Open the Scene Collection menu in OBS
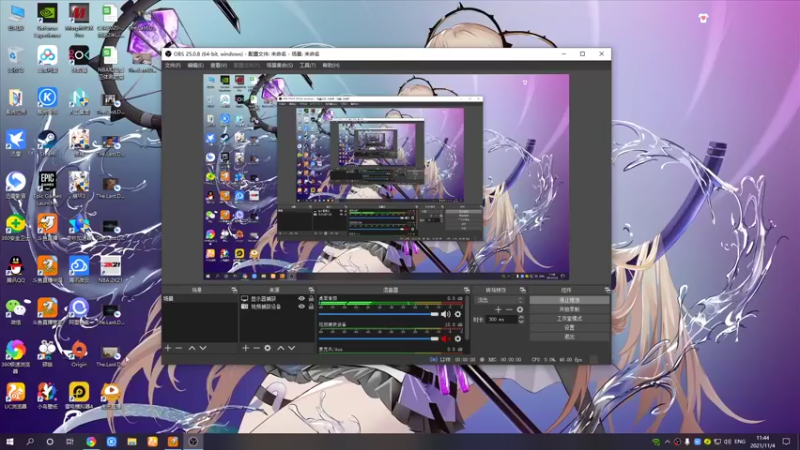The width and height of the screenshot is (800, 450). 280,65
